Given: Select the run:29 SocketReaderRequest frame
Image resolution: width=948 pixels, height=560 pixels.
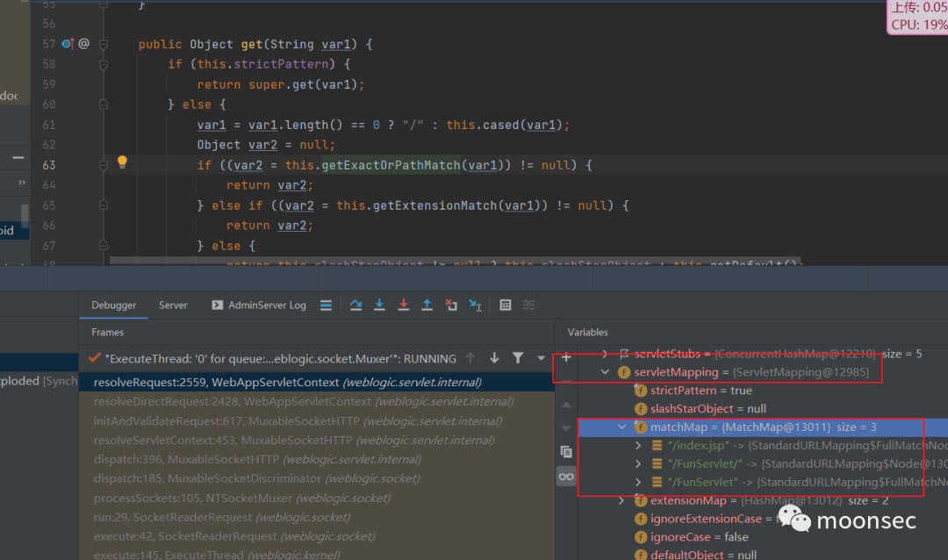Looking at the screenshot, I should click(317, 518).
